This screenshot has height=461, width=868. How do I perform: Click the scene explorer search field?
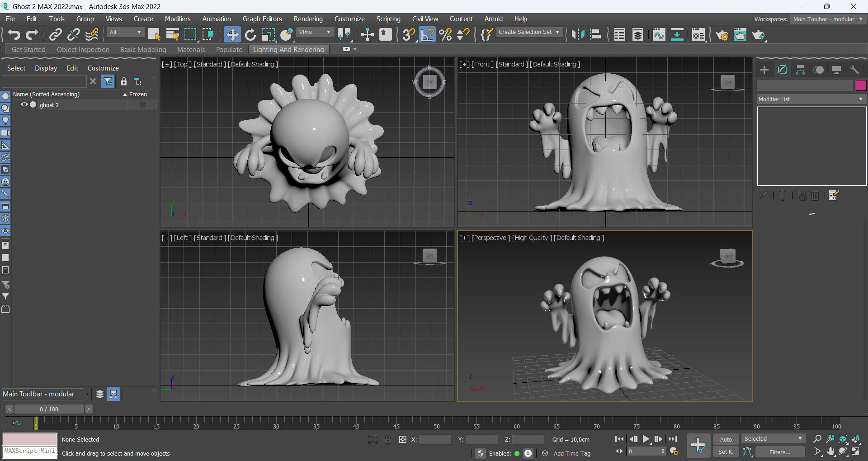[x=44, y=81]
